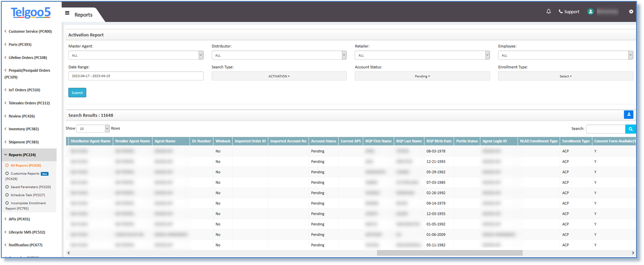Open the notifications bell
The image size is (644, 265).
click(548, 11)
